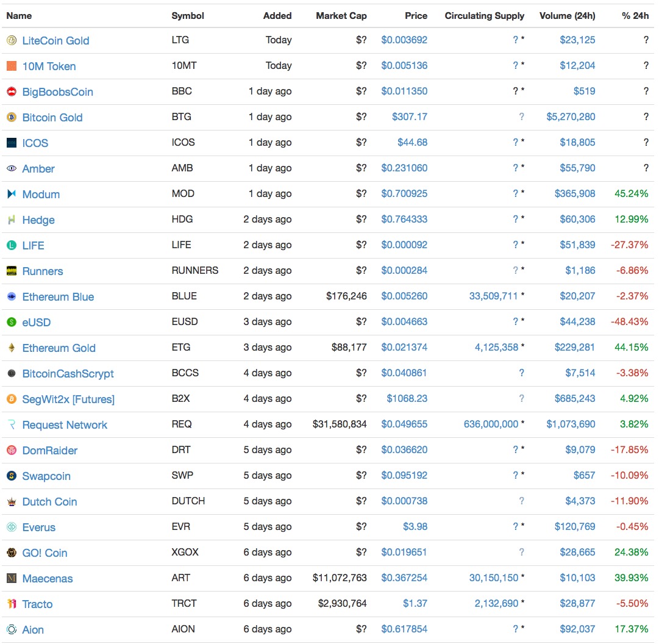Click the blue Modum icon
Image resolution: width=659 pixels, height=644 pixels.
pyautogui.click(x=12, y=194)
